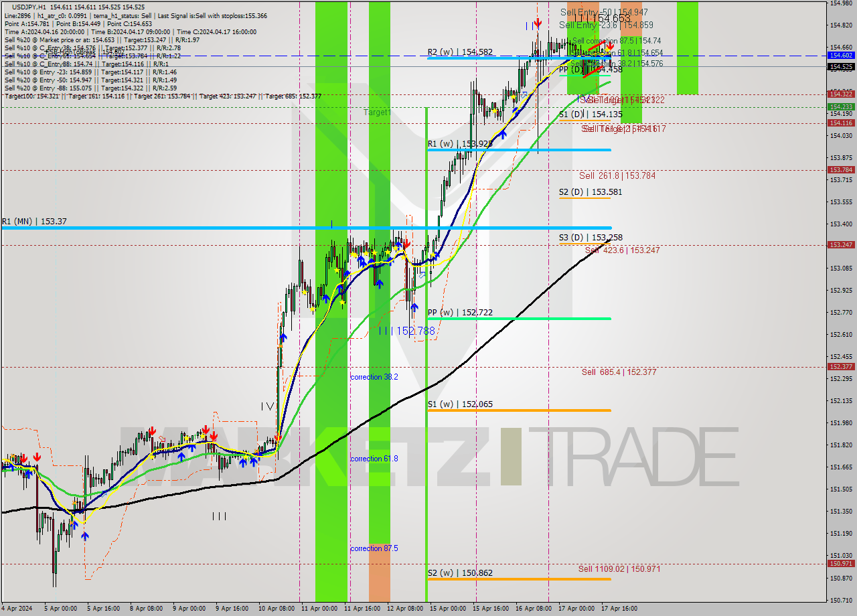
Task: Click the blue 154.602 price tag
Action: click(841, 56)
